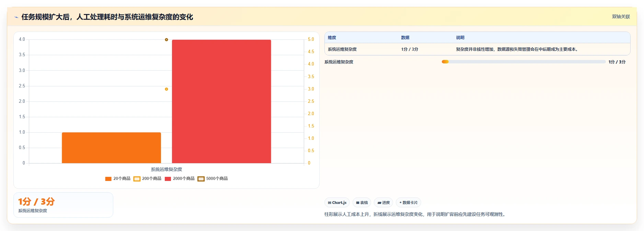Click the 维度 column header
The height and width of the screenshot is (231, 644).
tap(332, 38)
